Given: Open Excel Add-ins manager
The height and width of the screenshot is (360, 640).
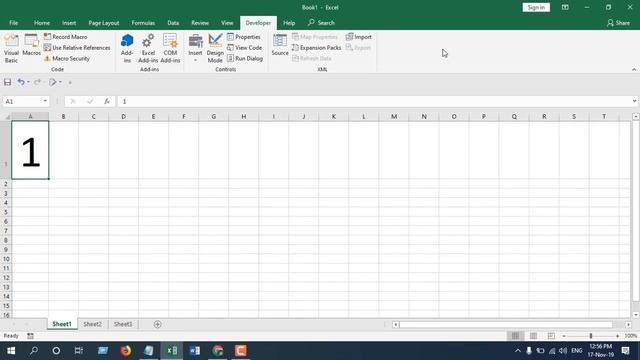Looking at the screenshot, I should 148,49.
